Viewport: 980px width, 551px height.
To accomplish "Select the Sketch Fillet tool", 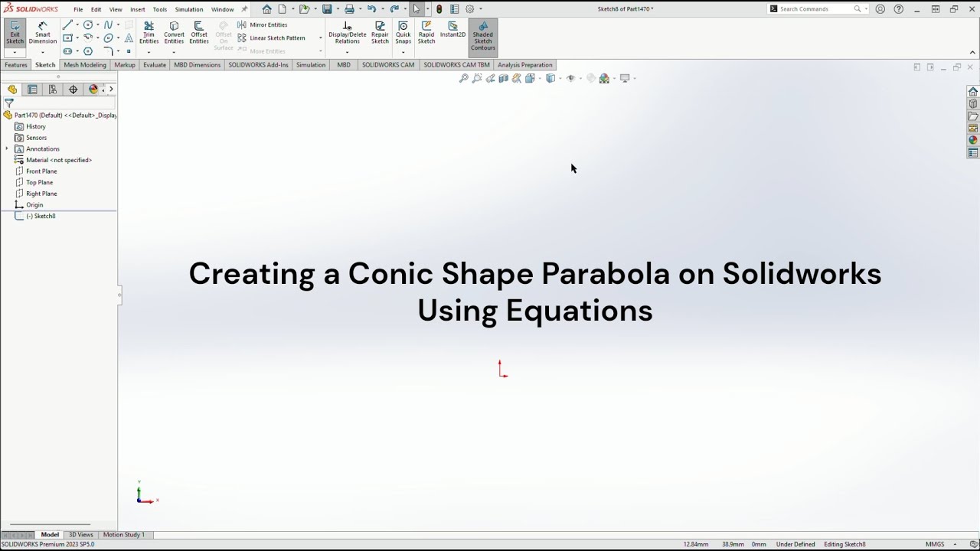I will (108, 51).
